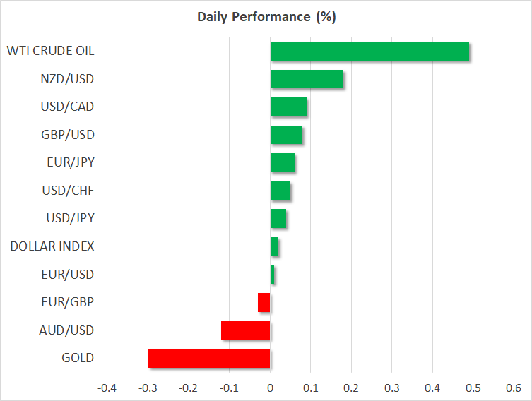Select the USD/CAD bar in the chart

coord(288,107)
